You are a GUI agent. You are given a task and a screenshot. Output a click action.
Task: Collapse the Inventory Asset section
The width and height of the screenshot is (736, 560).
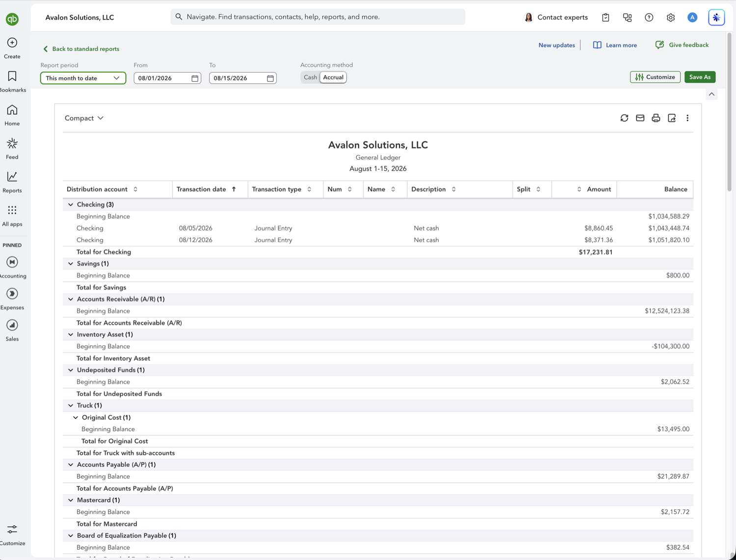click(71, 334)
